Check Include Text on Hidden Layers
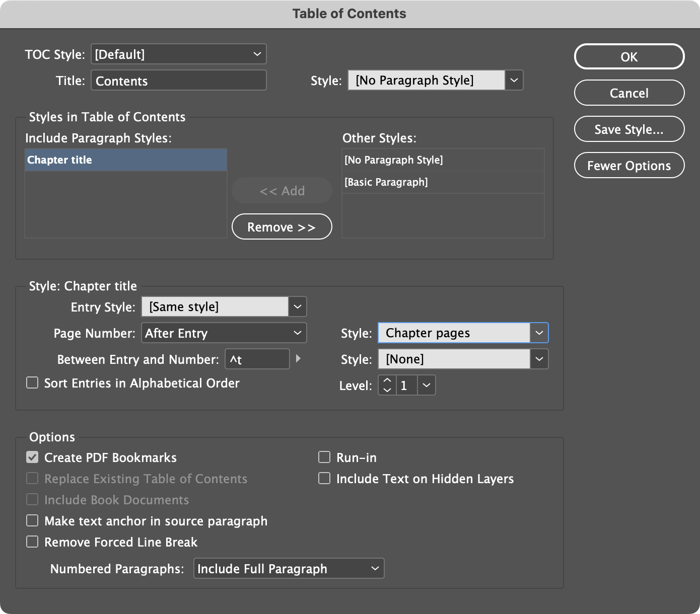This screenshot has width=700, height=614. (324, 478)
